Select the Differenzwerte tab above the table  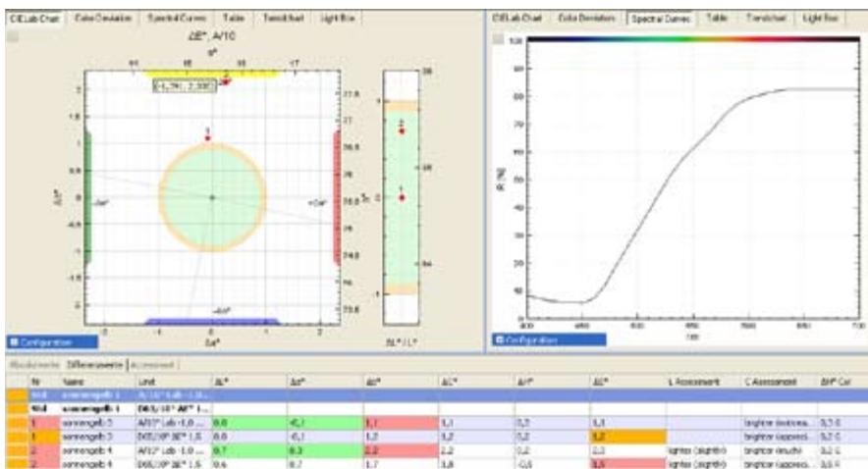pos(94,365)
